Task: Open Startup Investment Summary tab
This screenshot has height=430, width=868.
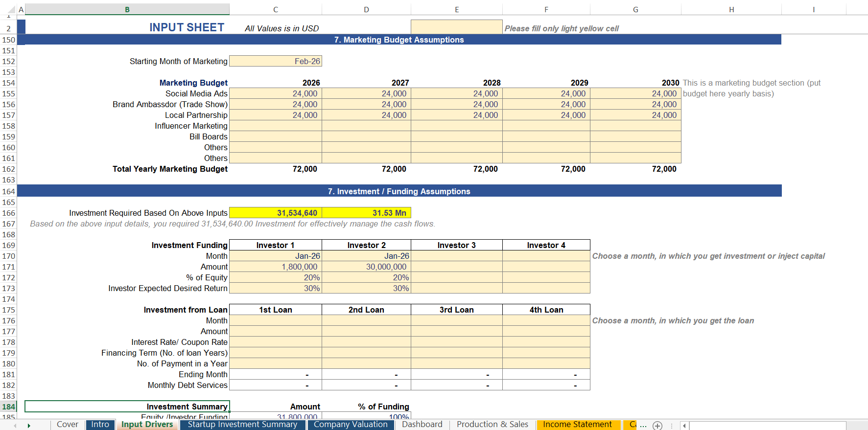Action: point(242,425)
